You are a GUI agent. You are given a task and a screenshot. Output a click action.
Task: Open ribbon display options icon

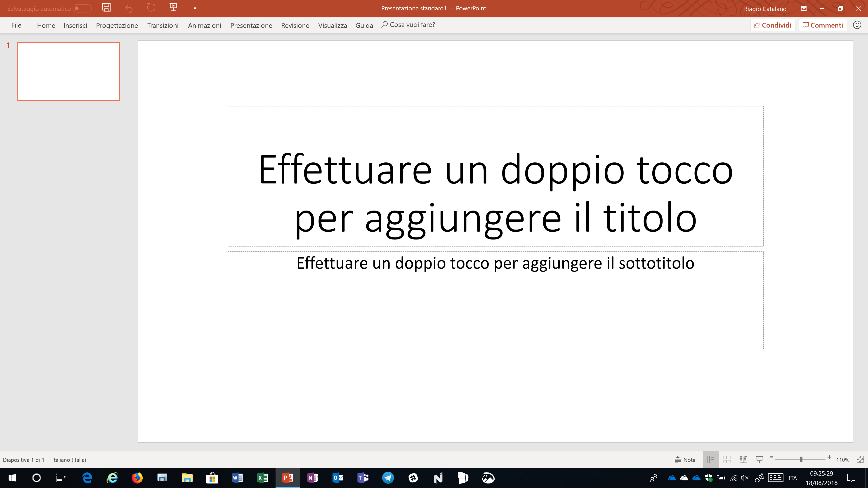(804, 8)
